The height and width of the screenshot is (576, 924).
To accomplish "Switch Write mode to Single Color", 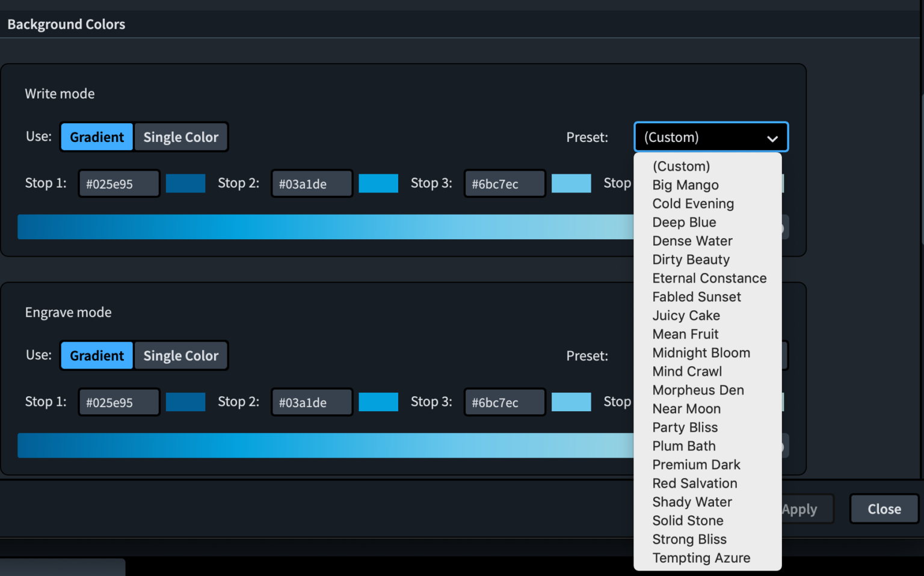I will pyautogui.click(x=180, y=137).
